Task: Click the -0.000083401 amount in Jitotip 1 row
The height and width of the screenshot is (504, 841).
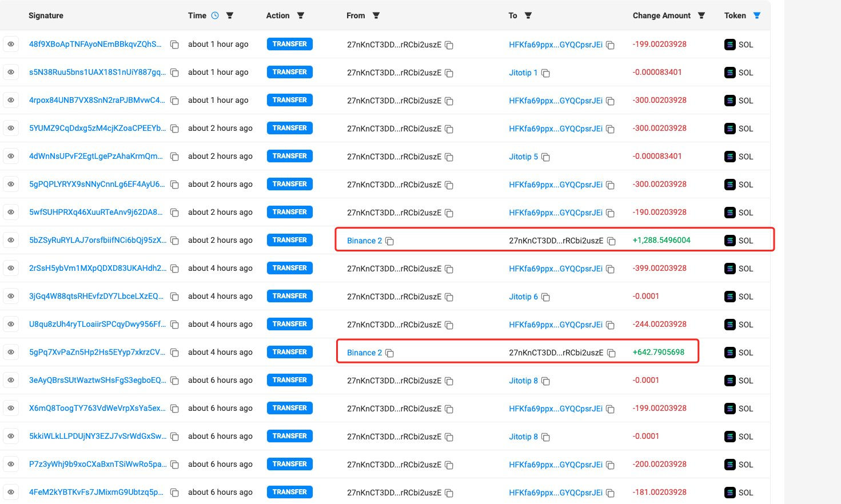Action: pos(657,72)
